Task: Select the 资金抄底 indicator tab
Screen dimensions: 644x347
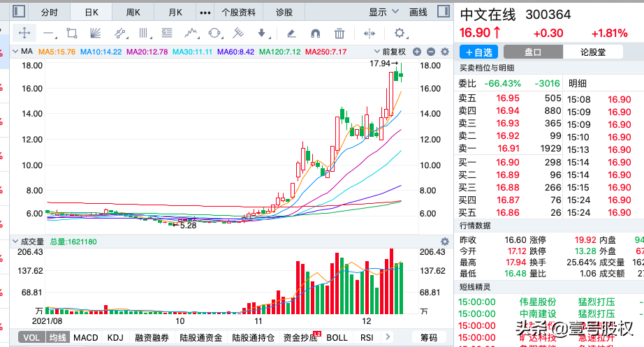Action: pyautogui.click(x=300, y=337)
